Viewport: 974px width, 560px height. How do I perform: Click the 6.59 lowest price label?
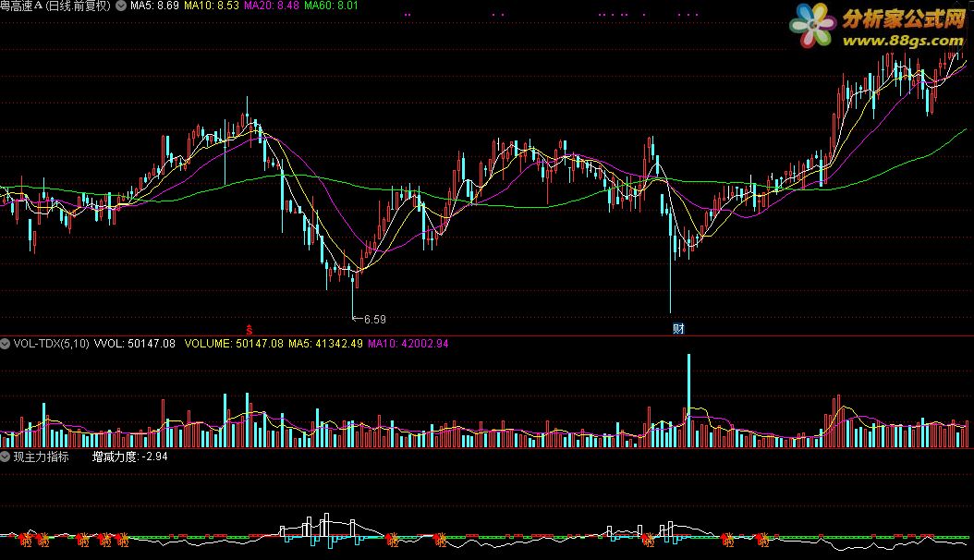[374, 319]
